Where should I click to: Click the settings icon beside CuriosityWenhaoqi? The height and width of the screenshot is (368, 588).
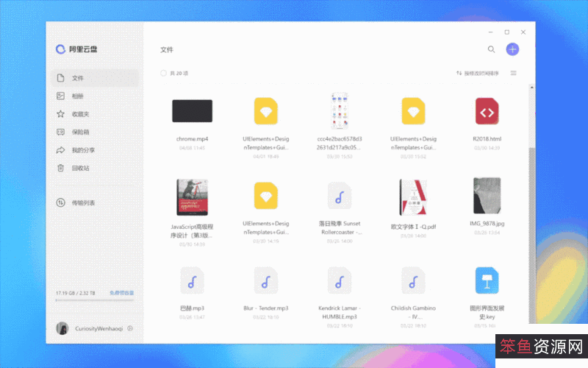click(x=130, y=328)
